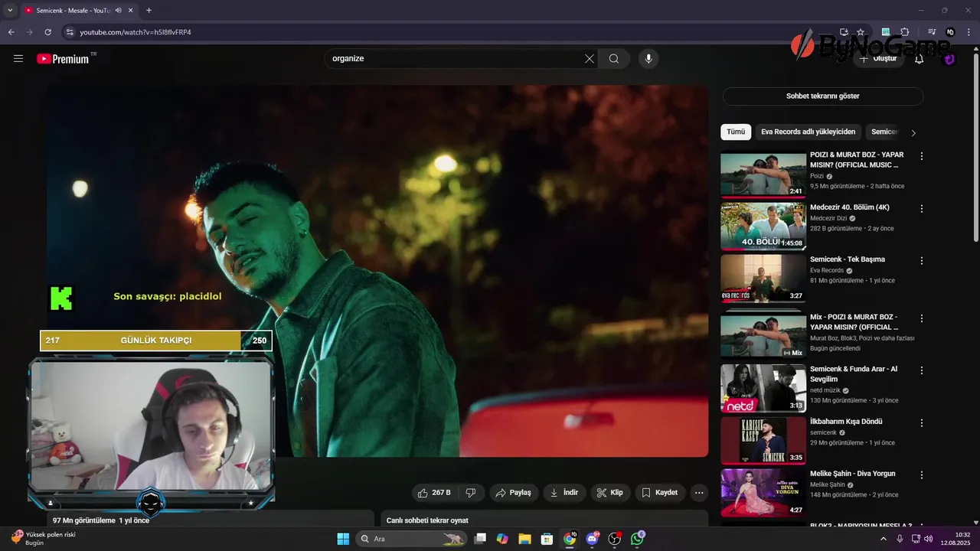
Task: Click the Oluştur create button
Action: [879, 58]
